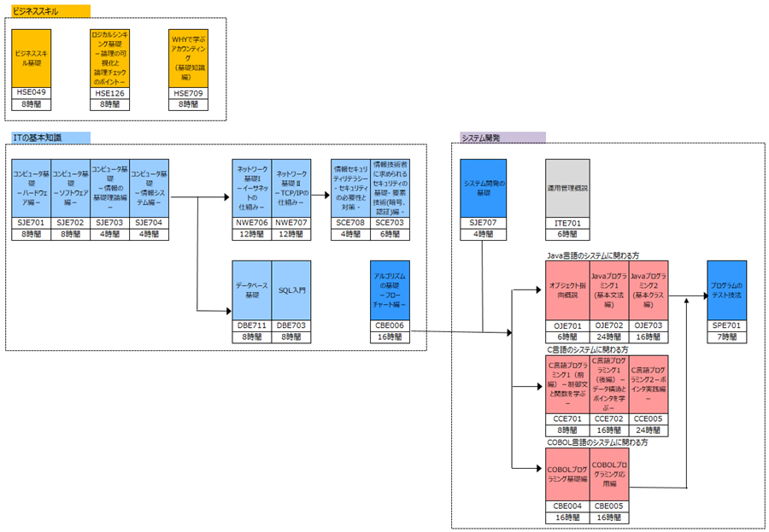Click the NWE707 course code label
The width and height of the screenshot is (769, 532).
[x=291, y=222]
